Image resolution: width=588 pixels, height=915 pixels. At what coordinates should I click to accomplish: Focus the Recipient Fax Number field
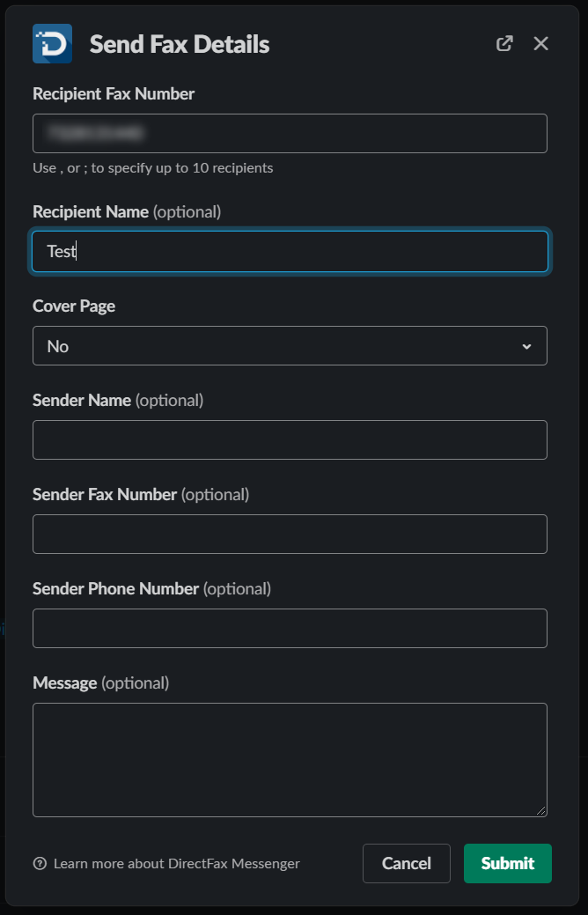click(290, 133)
